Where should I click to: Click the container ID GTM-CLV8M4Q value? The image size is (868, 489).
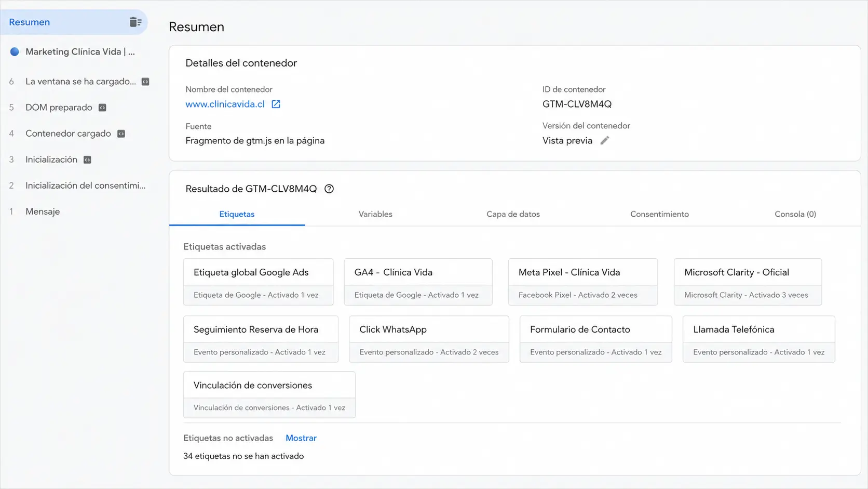click(x=577, y=104)
